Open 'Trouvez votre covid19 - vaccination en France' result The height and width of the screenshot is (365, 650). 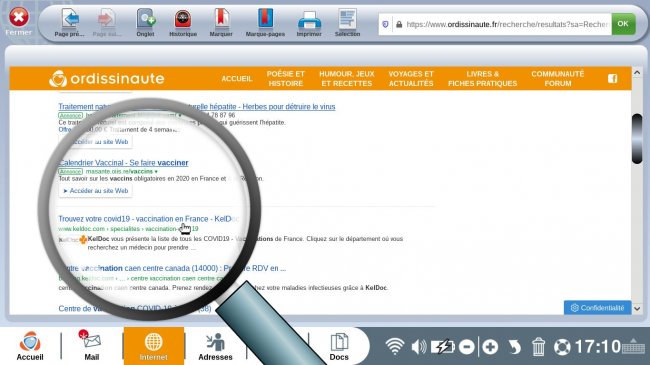pyautogui.click(x=148, y=219)
